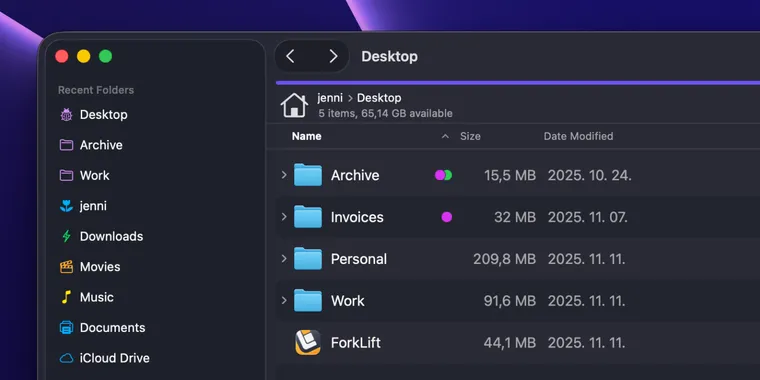Click the iCloud Drive cloud icon

tap(66, 358)
